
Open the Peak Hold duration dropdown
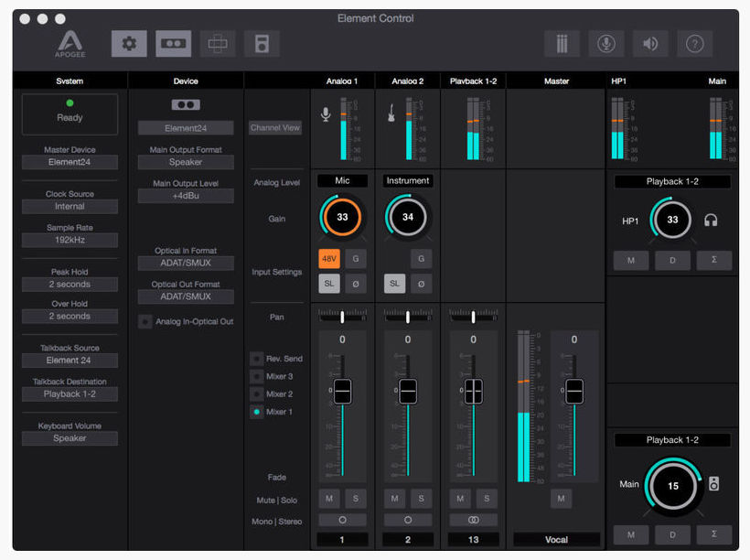[x=70, y=285]
